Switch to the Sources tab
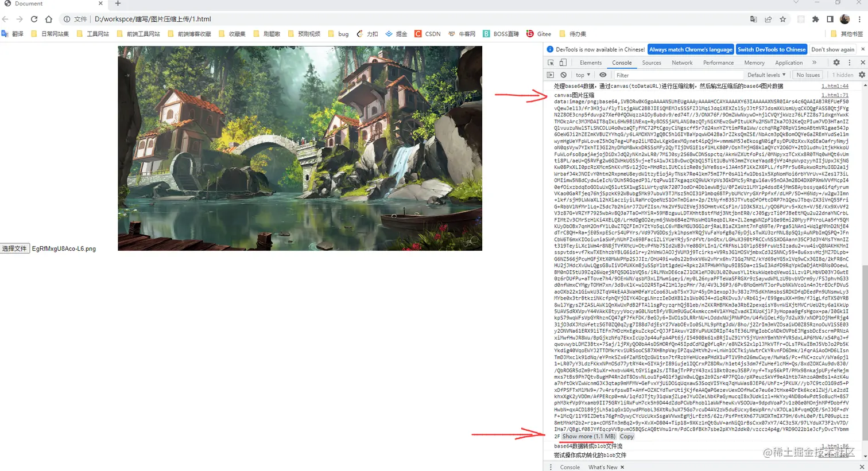The height and width of the screenshot is (471, 868). coord(652,63)
